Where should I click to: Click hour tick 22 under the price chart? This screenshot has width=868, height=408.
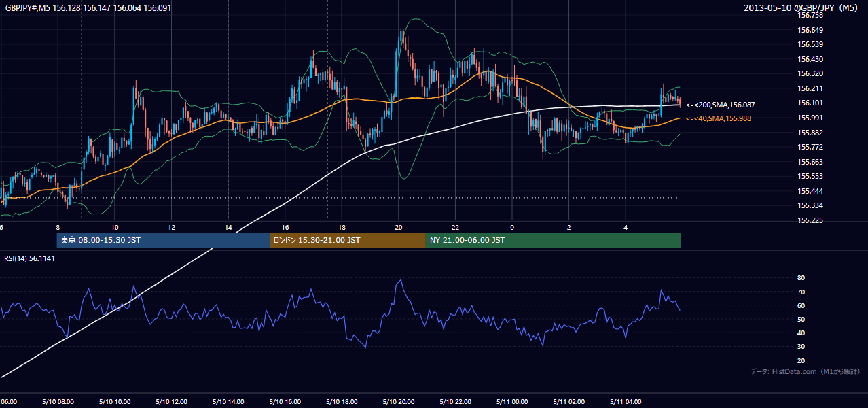point(456,228)
